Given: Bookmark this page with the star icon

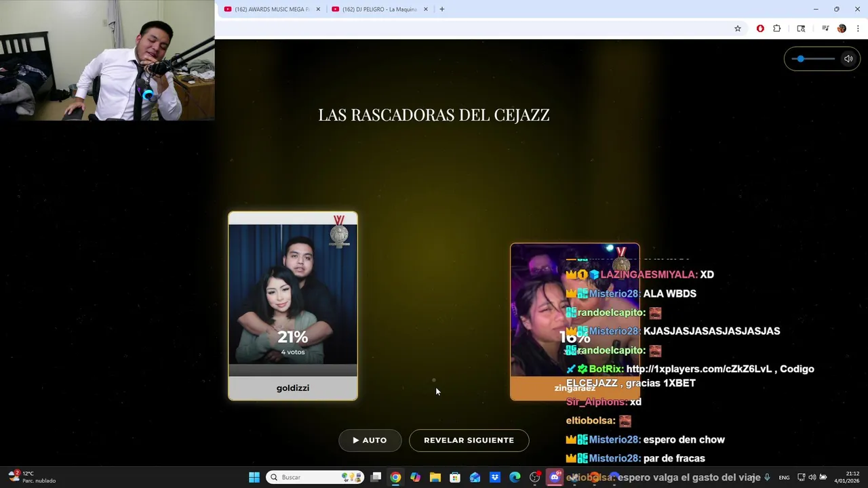Looking at the screenshot, I should click(x=738, y=28).
